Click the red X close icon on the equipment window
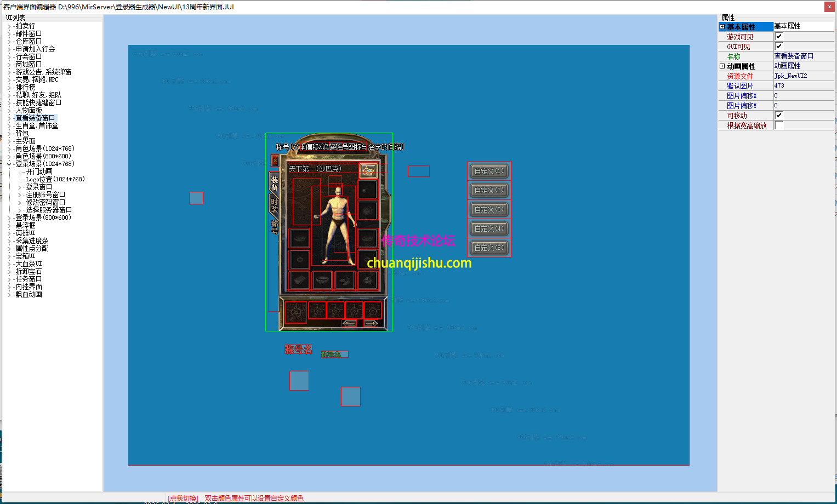The image size is (837, 504). (x=275, y=160)
